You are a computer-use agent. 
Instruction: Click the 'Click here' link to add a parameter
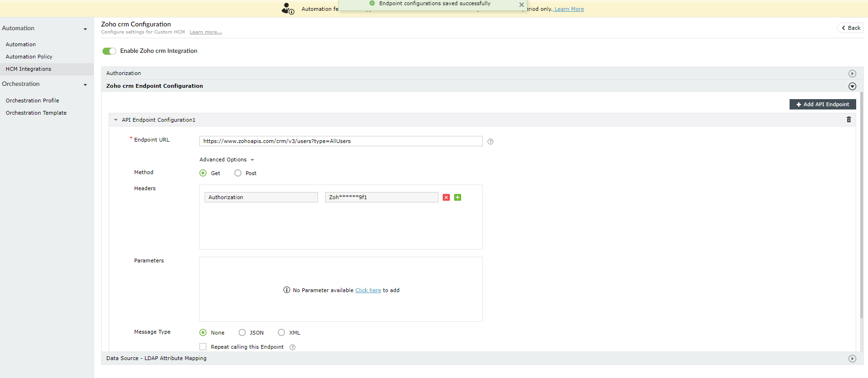[368, 290]
